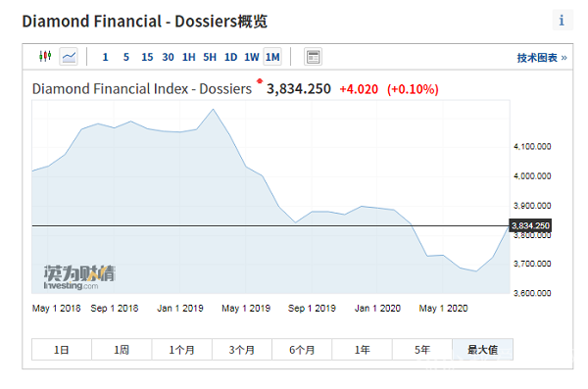
Task: Select the 1年 range button
Action: tap(363, 350)
